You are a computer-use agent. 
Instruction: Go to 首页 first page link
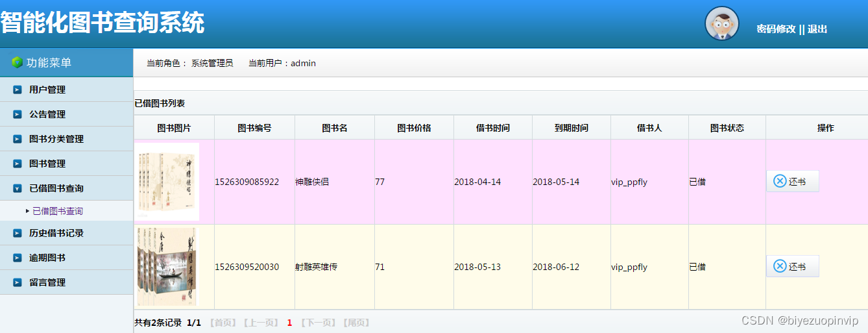[223, 323]
